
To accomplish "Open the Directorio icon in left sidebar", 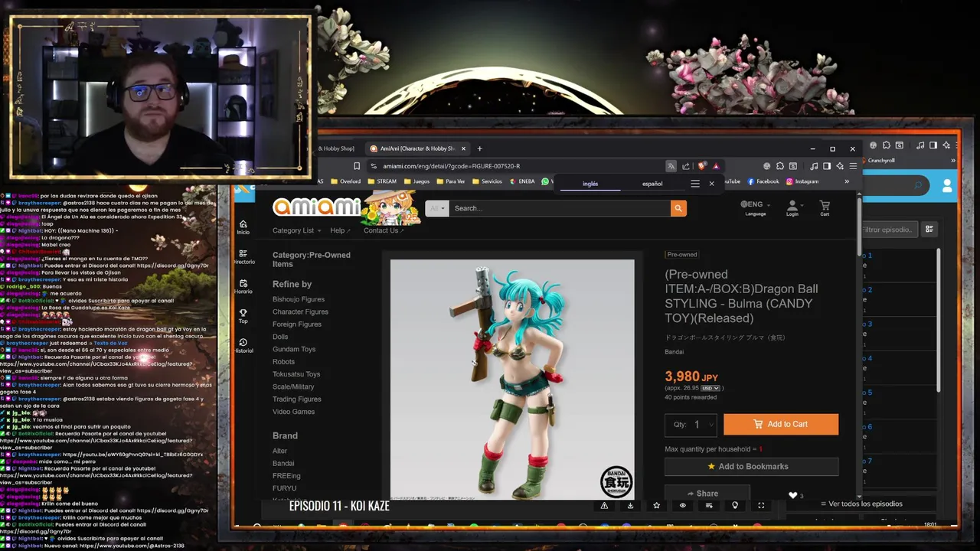I will pos(243,256).
